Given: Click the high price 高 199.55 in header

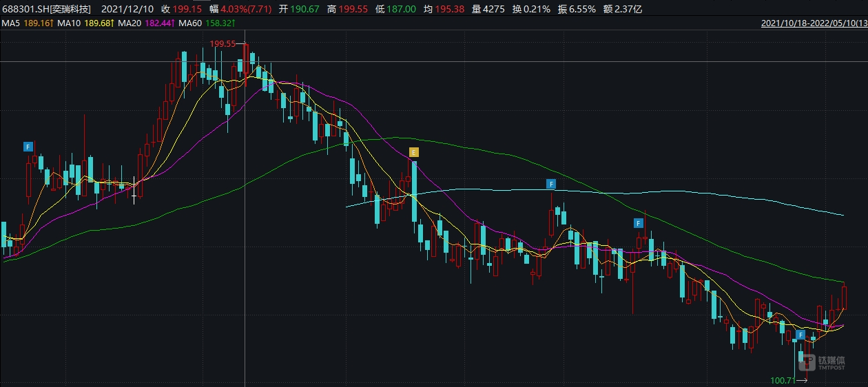Looking at the screenshot, I should [348, 10].
